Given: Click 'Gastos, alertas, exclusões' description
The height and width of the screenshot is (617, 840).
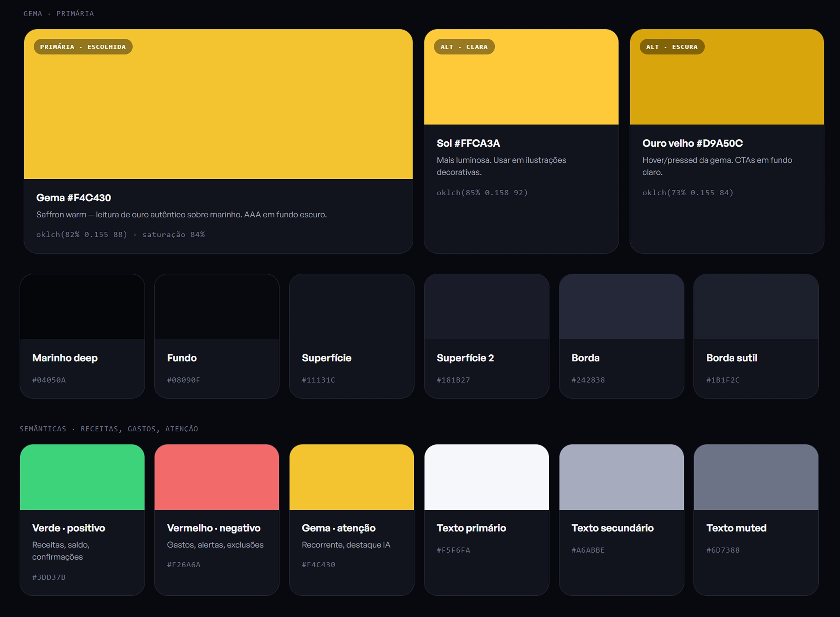Looking at the screenshot, I should point(215,545).
